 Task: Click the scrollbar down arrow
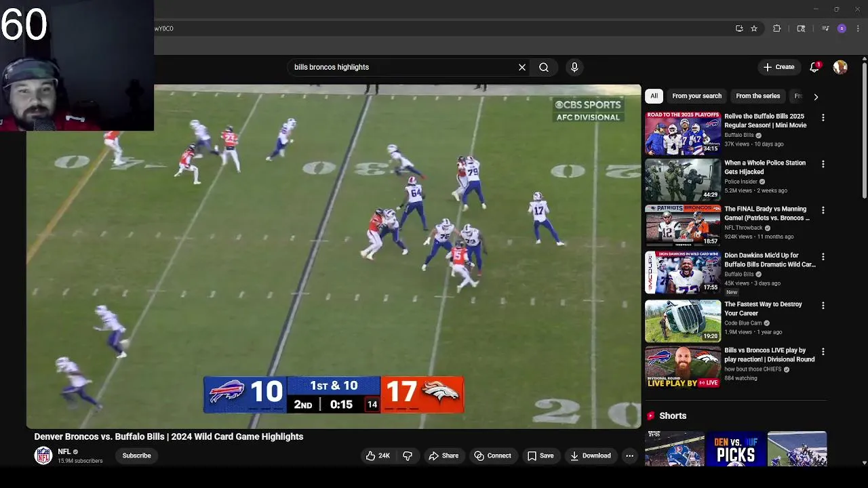click(865, 463)
